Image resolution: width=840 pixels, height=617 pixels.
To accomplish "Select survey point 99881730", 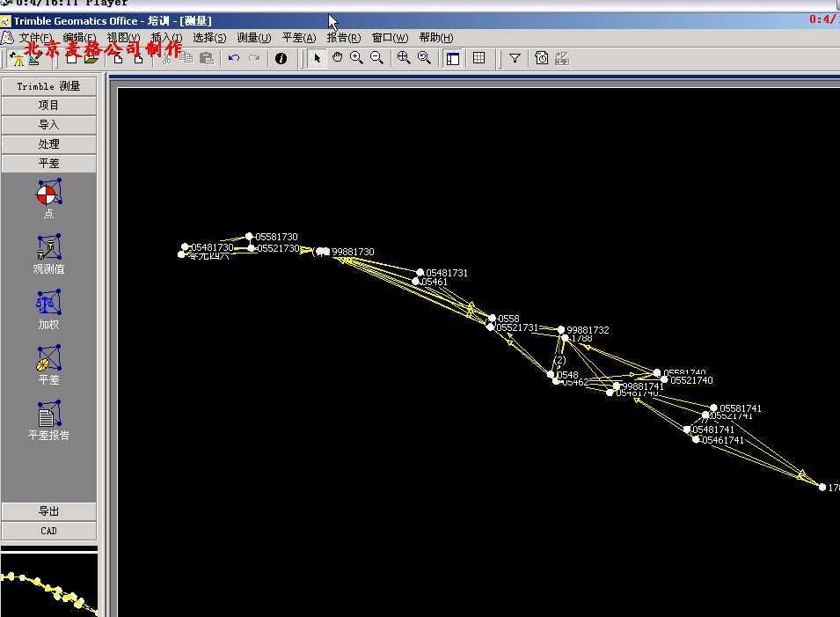I will (x=326, y=252).
